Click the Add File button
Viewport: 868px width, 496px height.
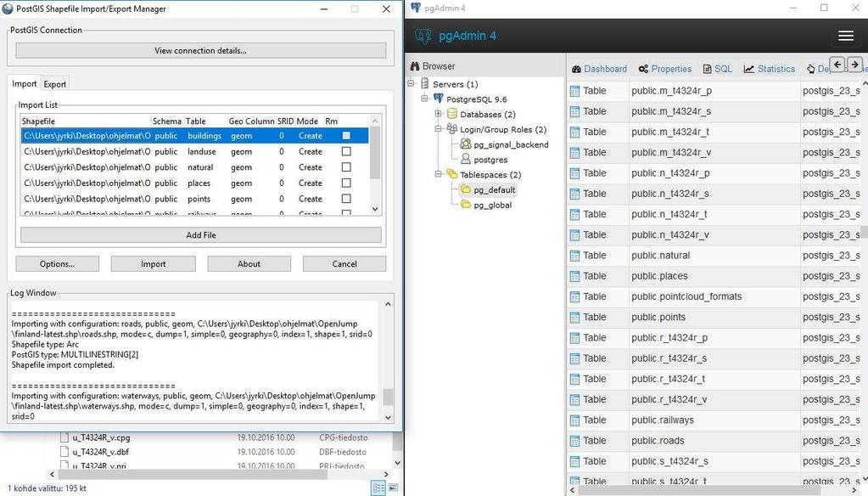pyautogui.click(x=201, y=235)
